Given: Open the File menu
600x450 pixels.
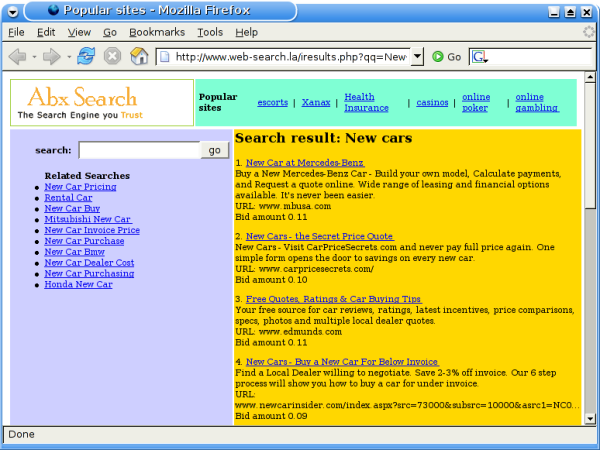Looking at the screenshot, I should point(16,32).
